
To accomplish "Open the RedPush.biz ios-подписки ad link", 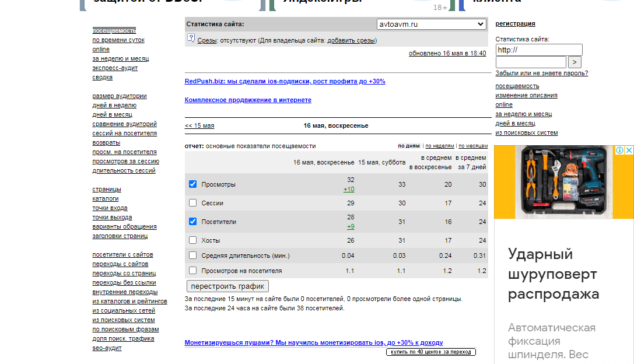I will [x=285, y=81].
